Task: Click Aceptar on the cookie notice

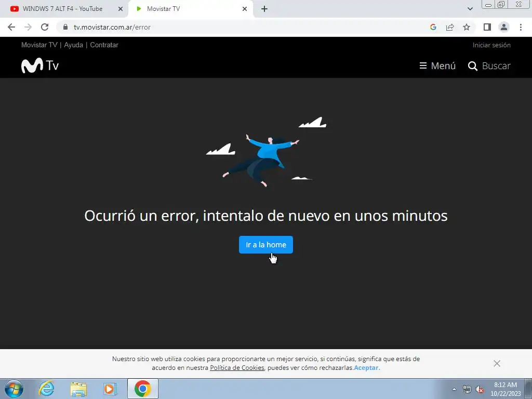Action: [x=367, y=368]
